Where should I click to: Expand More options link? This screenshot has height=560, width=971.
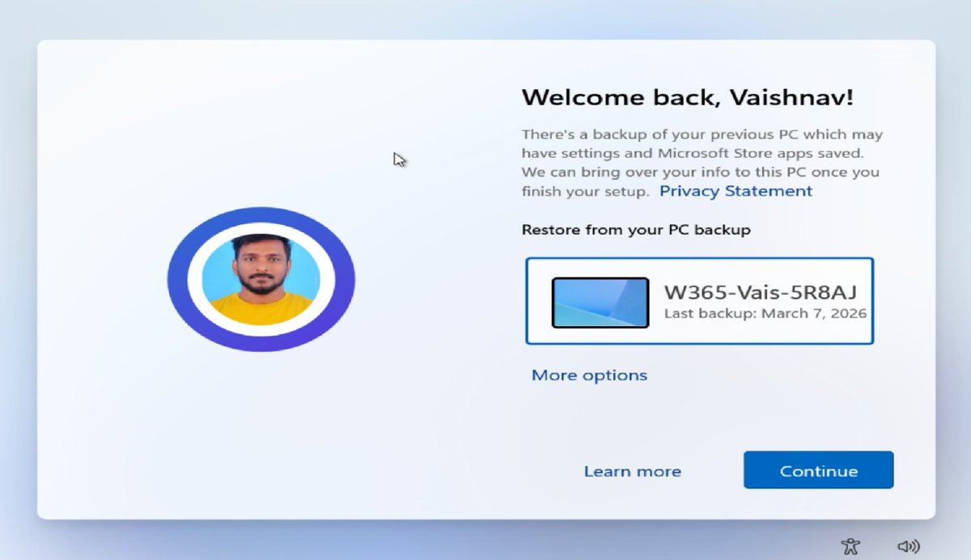click(589, 375)
